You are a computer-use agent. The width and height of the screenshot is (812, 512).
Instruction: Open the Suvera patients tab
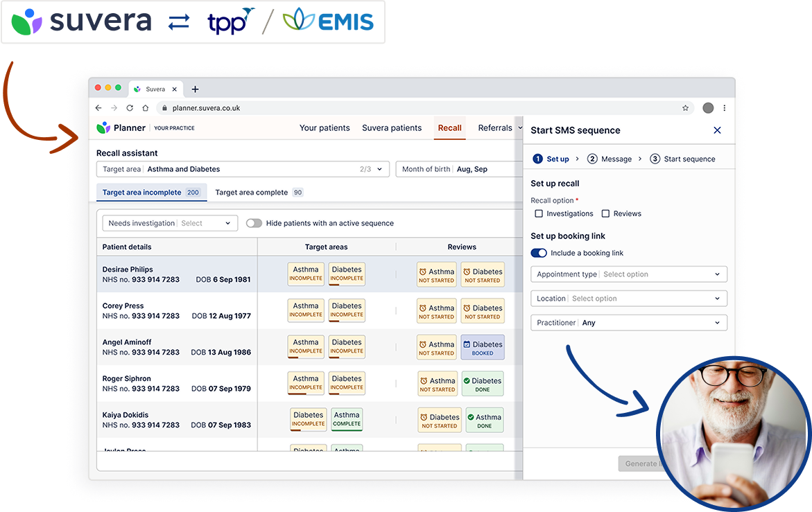pos(392,127)
